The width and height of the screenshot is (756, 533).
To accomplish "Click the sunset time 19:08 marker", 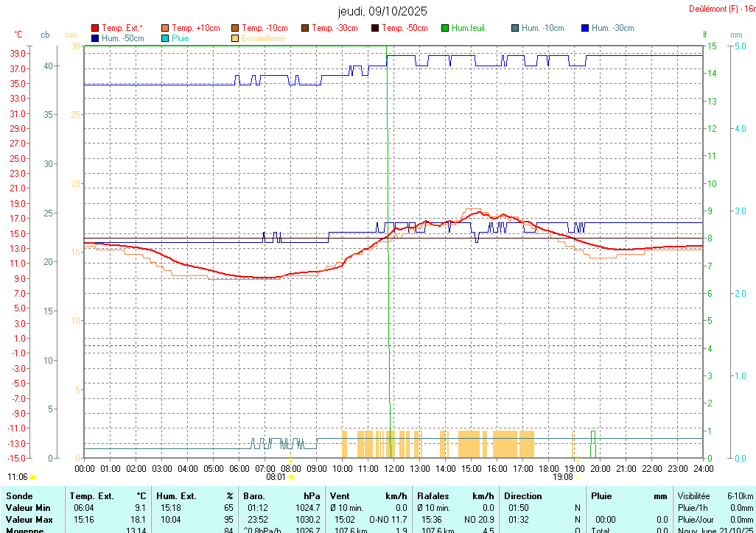I will coord(563,477).
